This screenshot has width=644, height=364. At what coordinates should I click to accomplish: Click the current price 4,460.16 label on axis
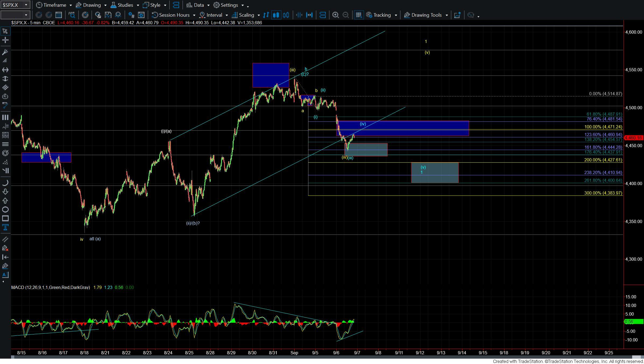click(634, 138)
